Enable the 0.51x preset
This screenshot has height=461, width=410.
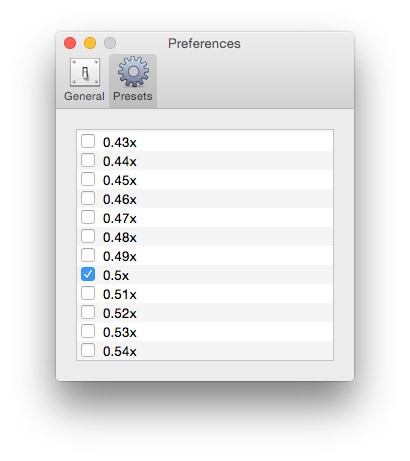click(88, 293)
